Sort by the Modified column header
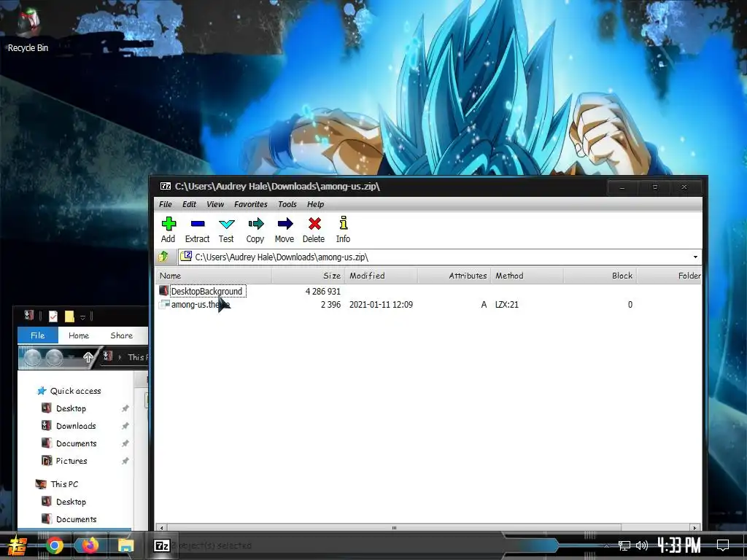 (x=381, y=276)
